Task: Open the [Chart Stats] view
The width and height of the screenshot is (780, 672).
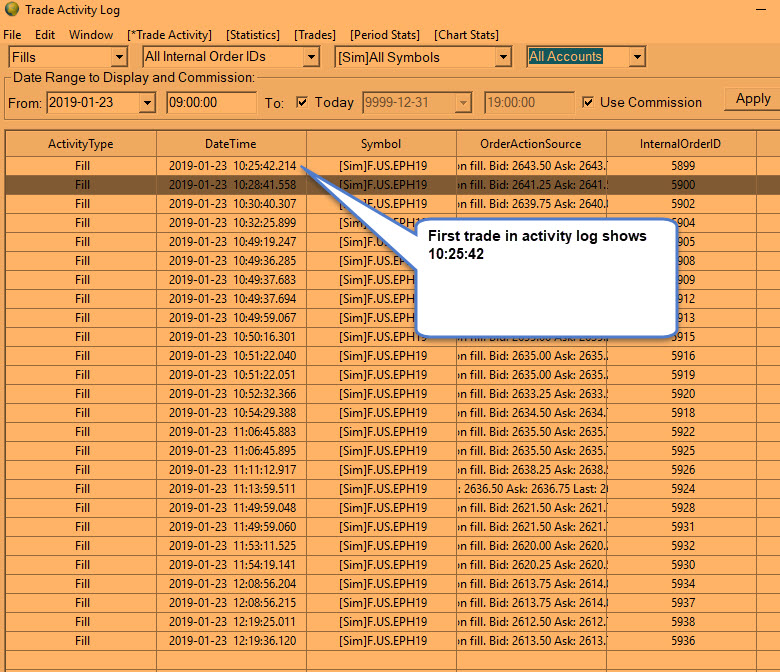Action: click(x=466, y=35)
